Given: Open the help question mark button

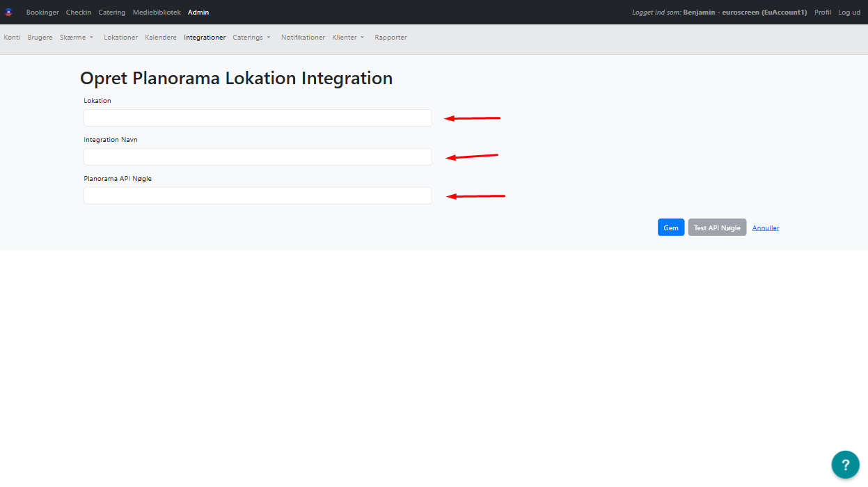Looking at the screenshot, I should (x=846, y=465).
